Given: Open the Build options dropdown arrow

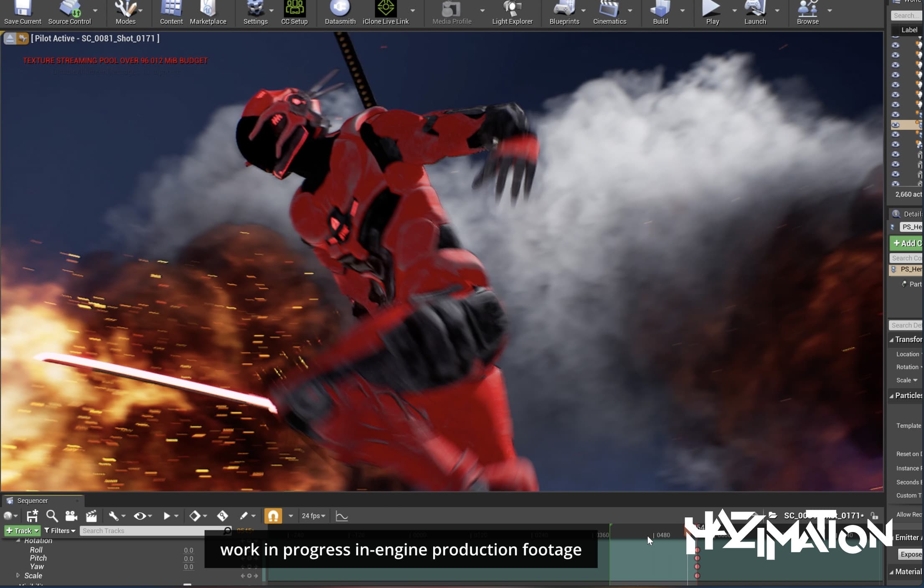Looking at the screenshot, I should click(x=682, y=10).
